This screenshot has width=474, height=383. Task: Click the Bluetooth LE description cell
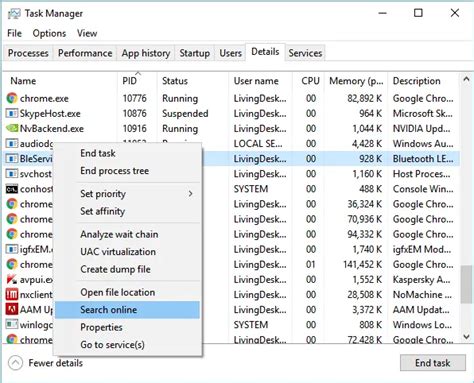pos(423,159)
